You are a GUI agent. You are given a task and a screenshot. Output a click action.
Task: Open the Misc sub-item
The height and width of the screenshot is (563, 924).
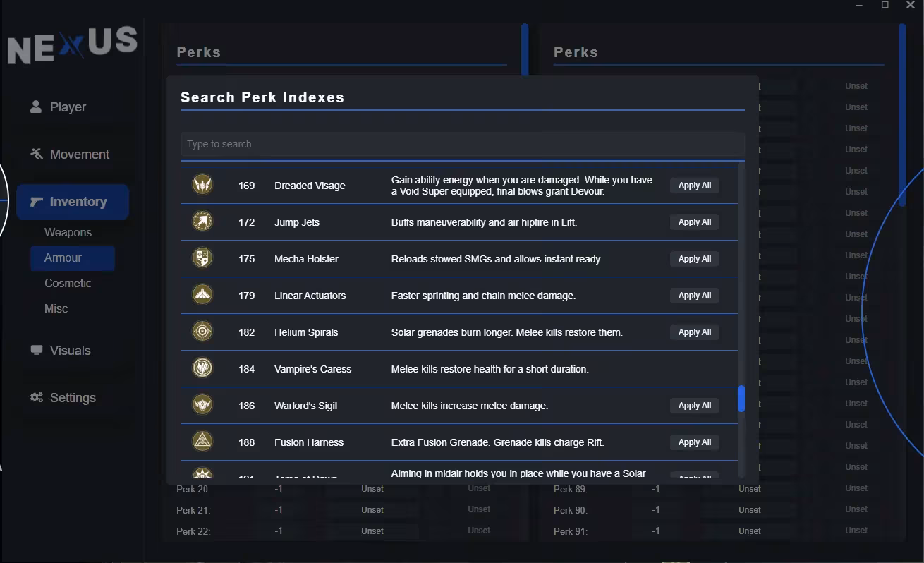(56, 308)
